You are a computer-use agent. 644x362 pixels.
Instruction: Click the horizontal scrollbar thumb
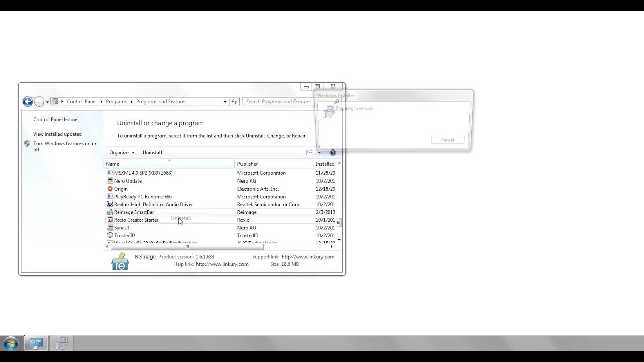[x=187, y=247]
